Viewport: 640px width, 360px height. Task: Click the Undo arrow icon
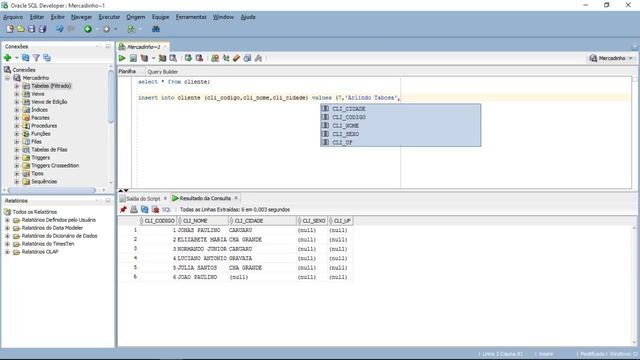(60, 29)
